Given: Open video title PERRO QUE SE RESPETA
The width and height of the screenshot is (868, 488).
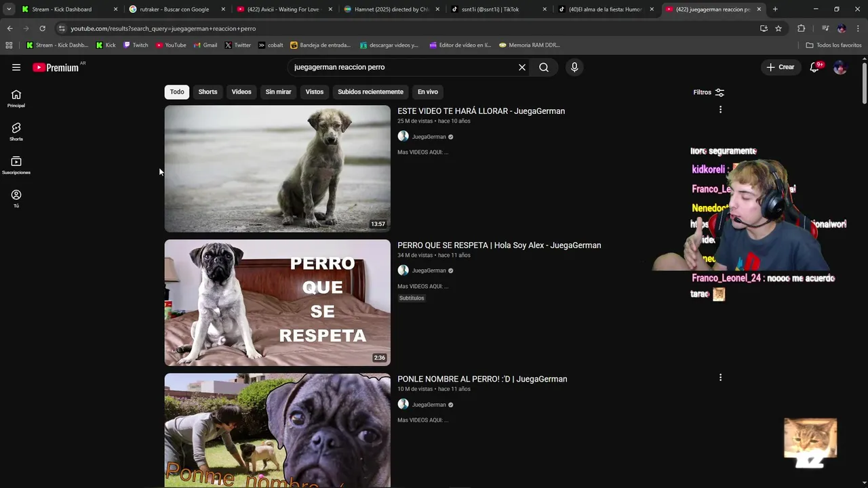Looking at the screenshot, I should coord(499,245).
